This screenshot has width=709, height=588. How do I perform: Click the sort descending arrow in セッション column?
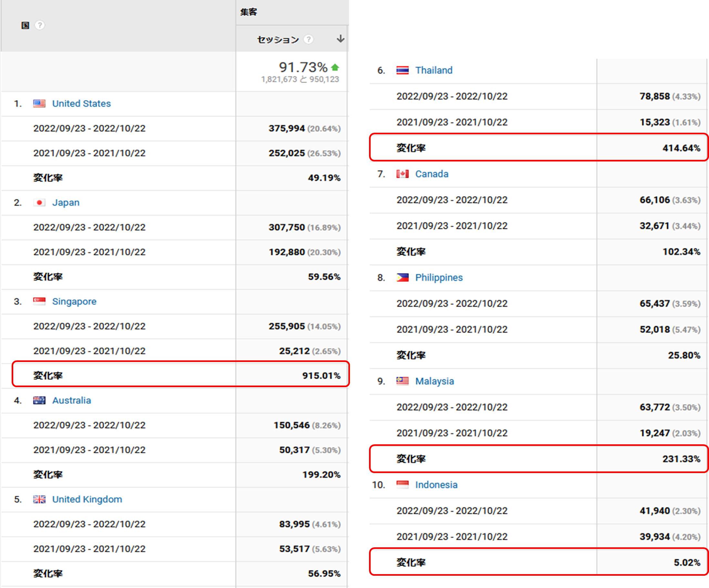point(340,39)
